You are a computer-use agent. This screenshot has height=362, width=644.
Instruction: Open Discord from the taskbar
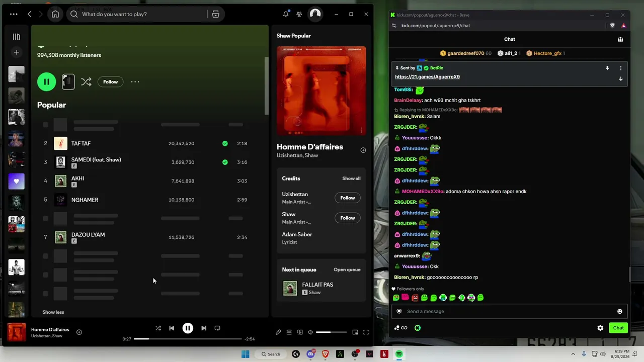[310, 354]
